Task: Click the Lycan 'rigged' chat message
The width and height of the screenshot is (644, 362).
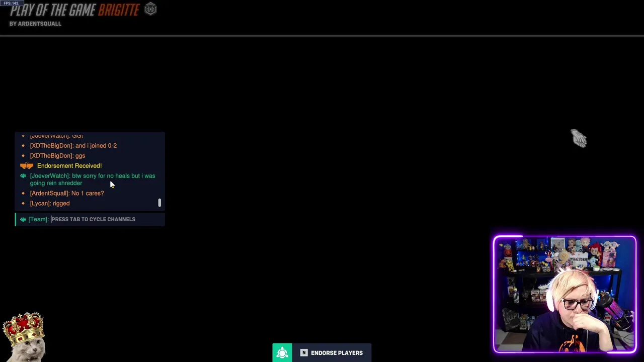Action: coord(50,204)
